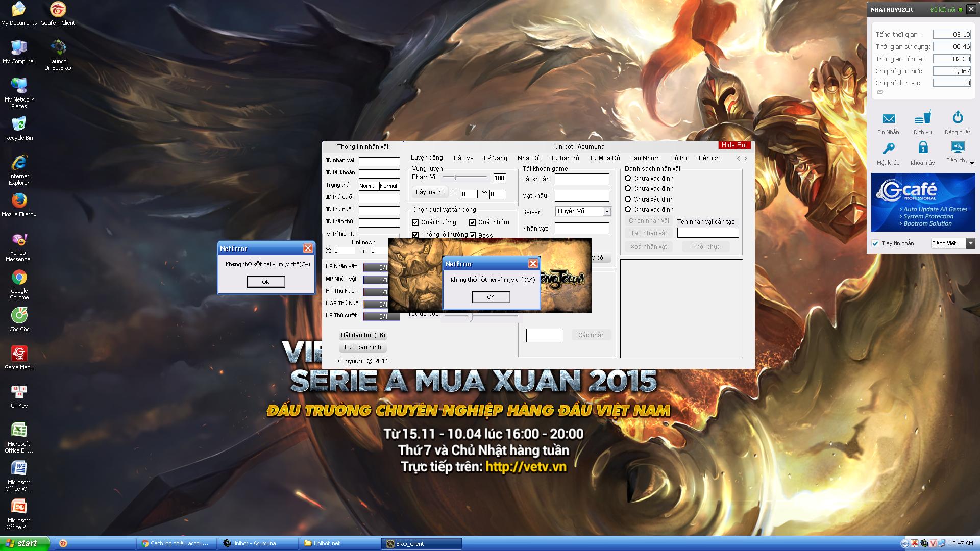Open Microsoft Office Excel shortcut
980x551 pixels.
[19, 438]
